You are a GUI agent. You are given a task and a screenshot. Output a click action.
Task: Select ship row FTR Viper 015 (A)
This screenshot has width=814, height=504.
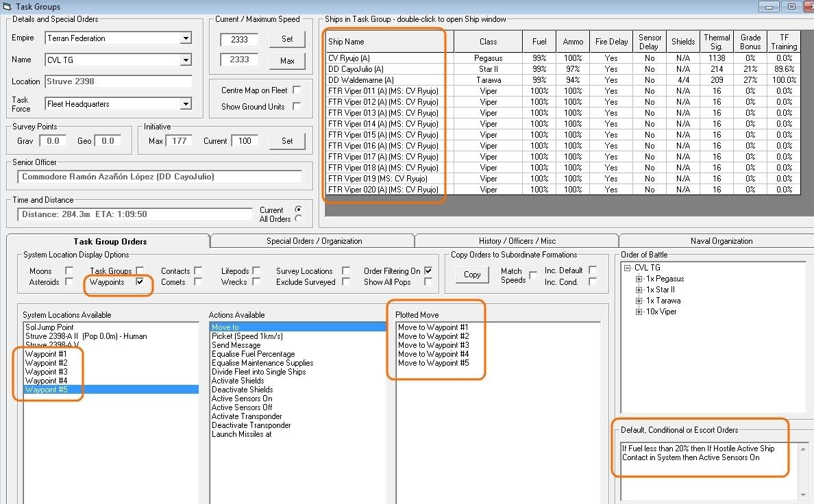[x=563, y=135]
